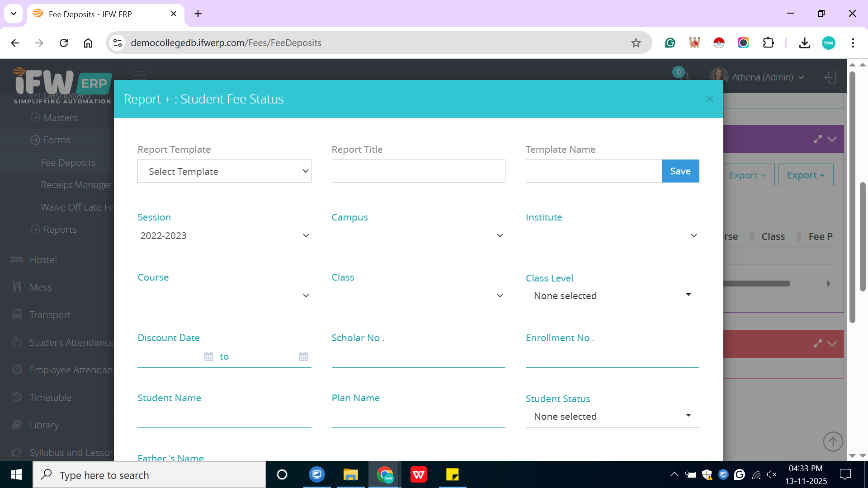Open the Student Status multi-select
Screen dimensions: 868x488
[612, 417]
